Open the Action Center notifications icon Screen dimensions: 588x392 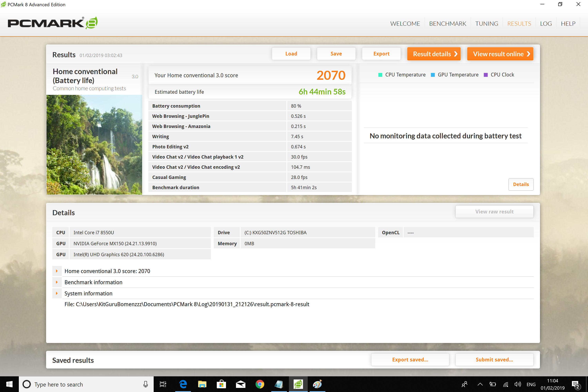click(x=575, y=384)
